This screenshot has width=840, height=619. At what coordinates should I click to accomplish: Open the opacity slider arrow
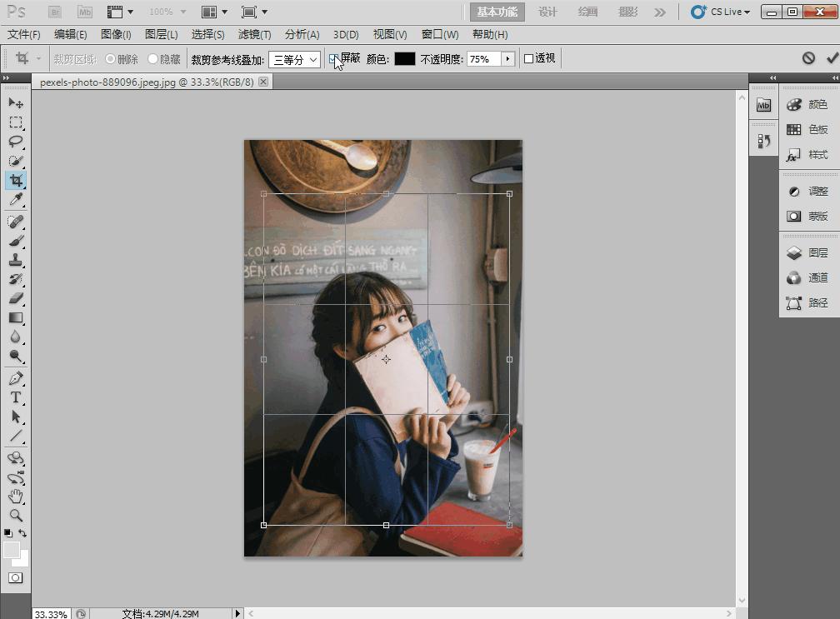[507, 59]
